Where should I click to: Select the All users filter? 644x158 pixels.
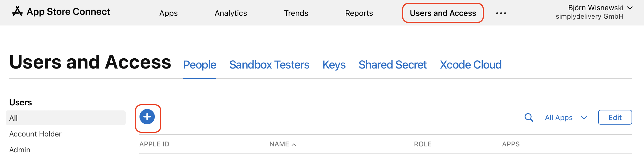tap(66, 118)
